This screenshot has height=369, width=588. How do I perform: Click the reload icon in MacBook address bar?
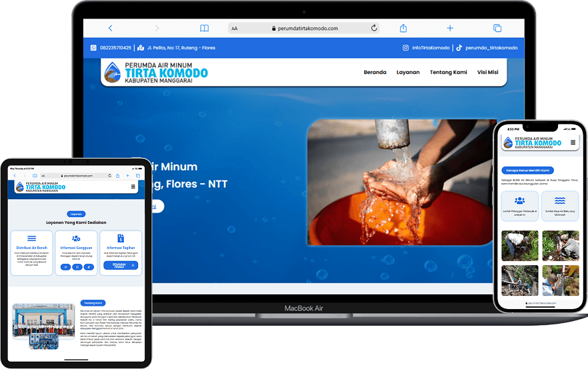[x=374, y=29]
